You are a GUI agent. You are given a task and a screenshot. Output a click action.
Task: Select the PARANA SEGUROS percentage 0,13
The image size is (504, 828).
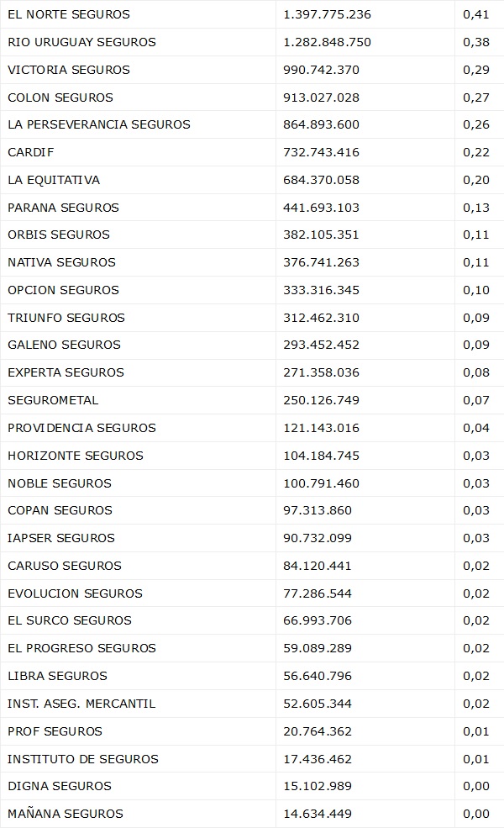coord(476,208)
